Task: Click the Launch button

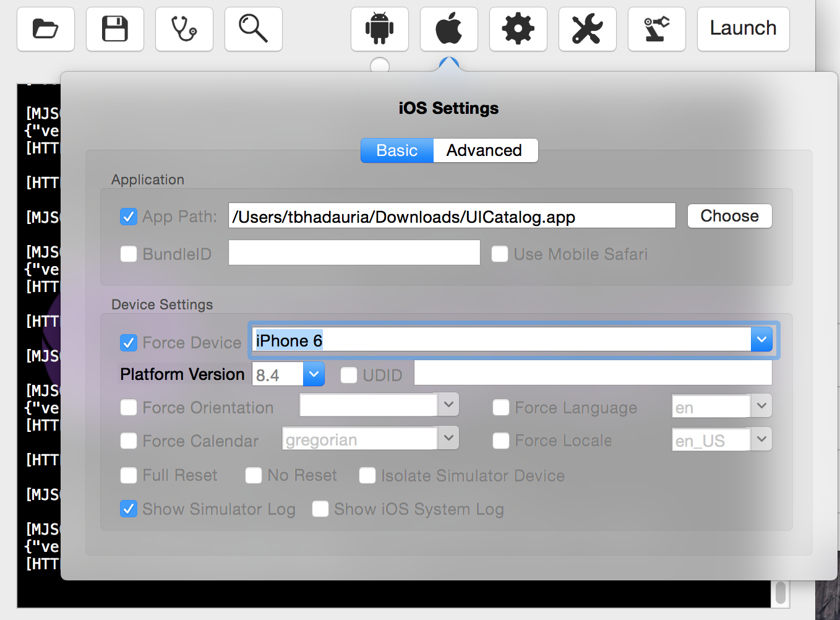Action: tap(744, 29)
